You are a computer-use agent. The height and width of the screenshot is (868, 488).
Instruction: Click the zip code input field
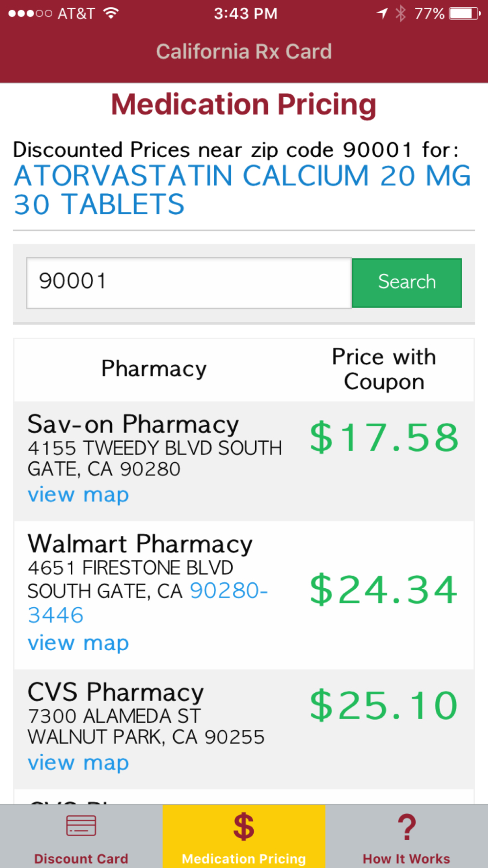point(189,283)
